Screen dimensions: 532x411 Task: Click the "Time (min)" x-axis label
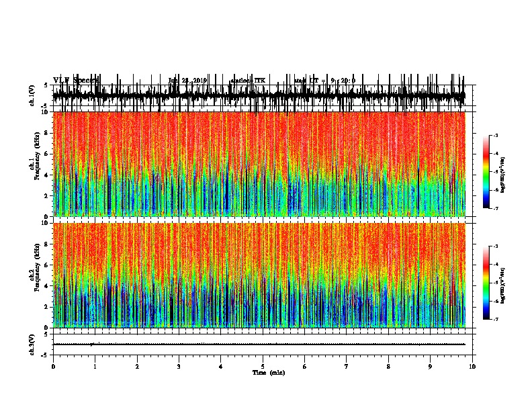click(x=269, y=373)
